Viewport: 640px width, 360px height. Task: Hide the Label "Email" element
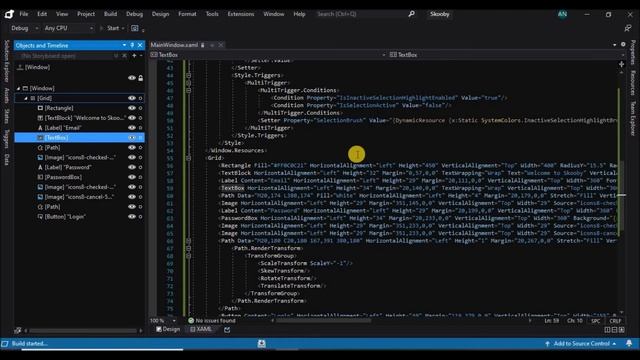tap(131, 128)
